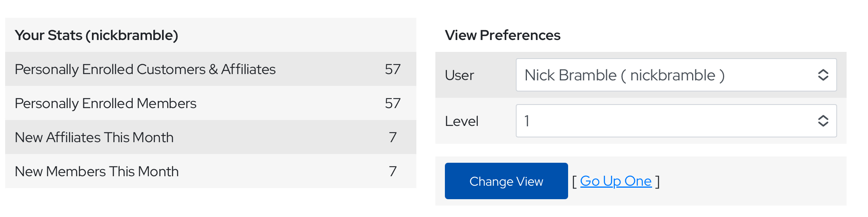The height and width of the screenshot is (217, 868).
Task: Click the Level dropdown up-down chevron icon
Action: 823,121
